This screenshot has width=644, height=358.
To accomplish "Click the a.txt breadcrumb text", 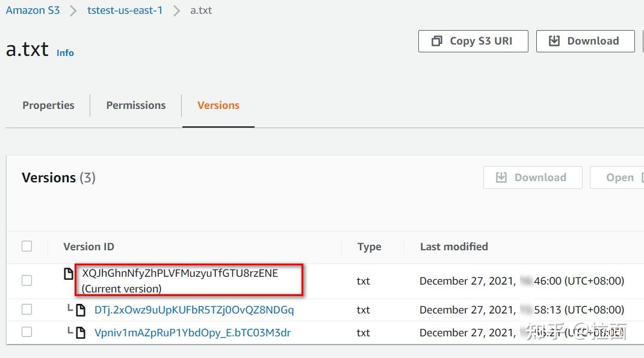I will (201, 10).
